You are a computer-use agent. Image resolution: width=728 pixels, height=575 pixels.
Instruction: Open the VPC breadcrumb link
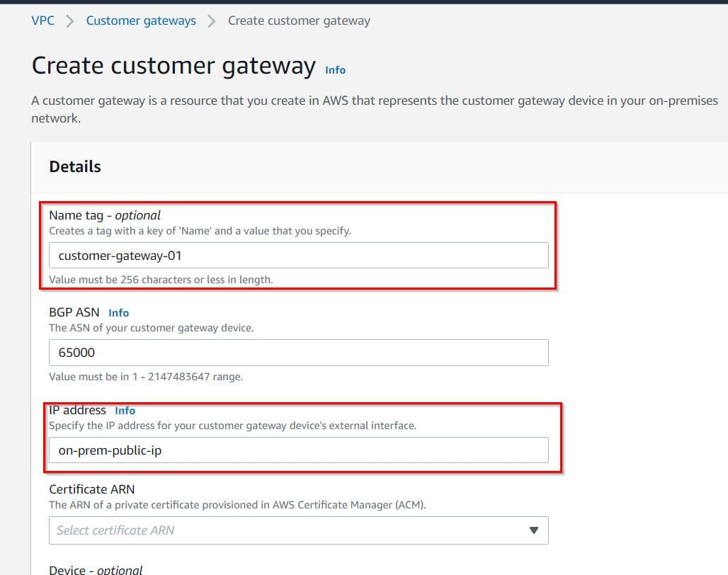42,21
